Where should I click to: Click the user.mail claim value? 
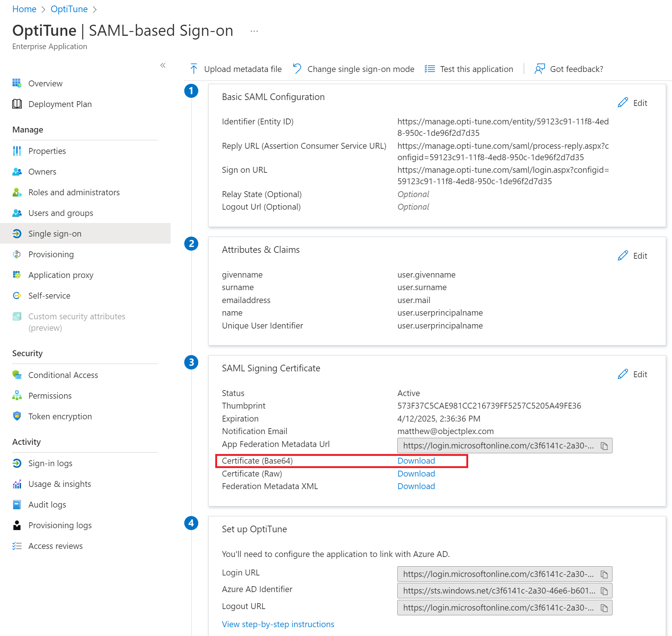414,300
